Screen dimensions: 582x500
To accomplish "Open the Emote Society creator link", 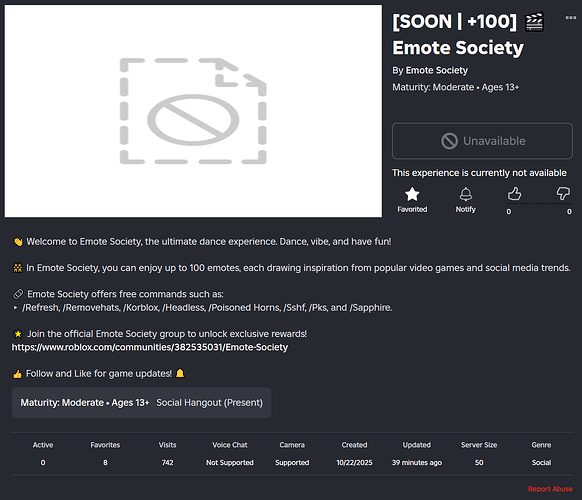I will tap(436, 70).
